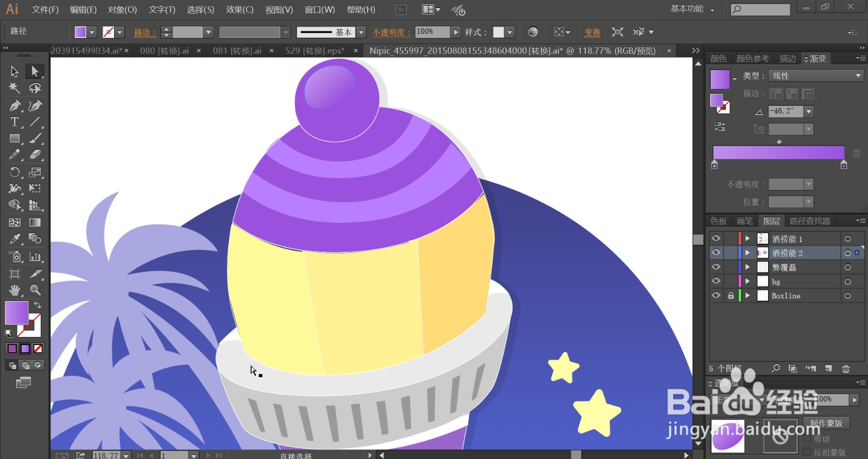Select the Perspective Grid tool

(35, 205)
